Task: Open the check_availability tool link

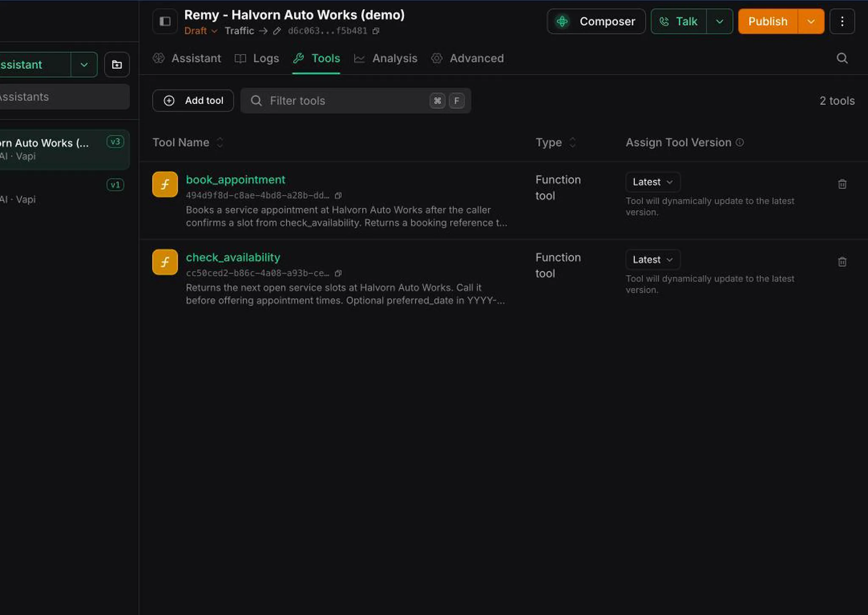Action: pos(233,258)
